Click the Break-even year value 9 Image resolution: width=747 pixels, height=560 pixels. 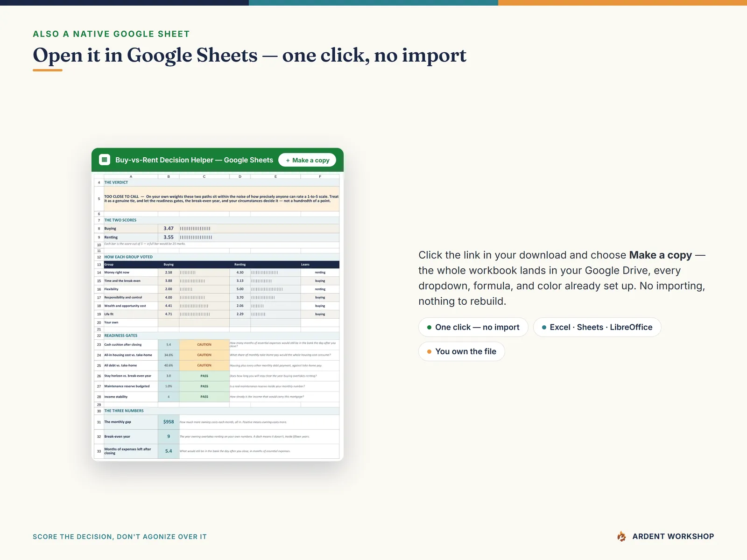pos(169,437)
